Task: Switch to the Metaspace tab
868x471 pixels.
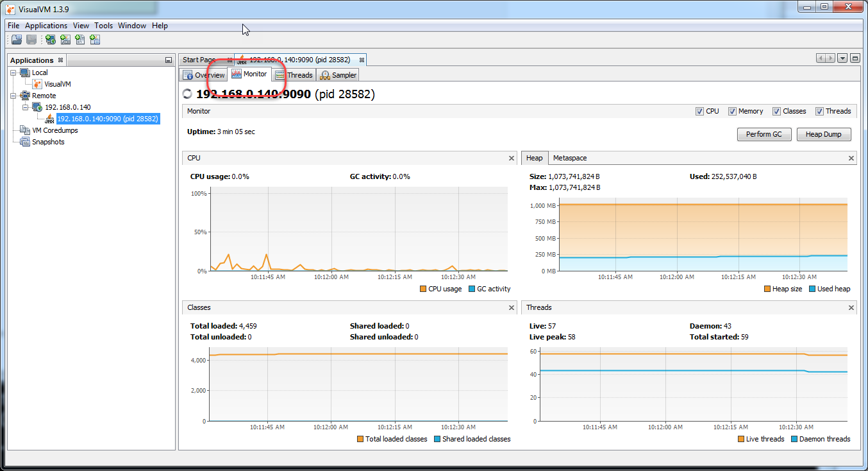Action: click(x=571, y=157)
